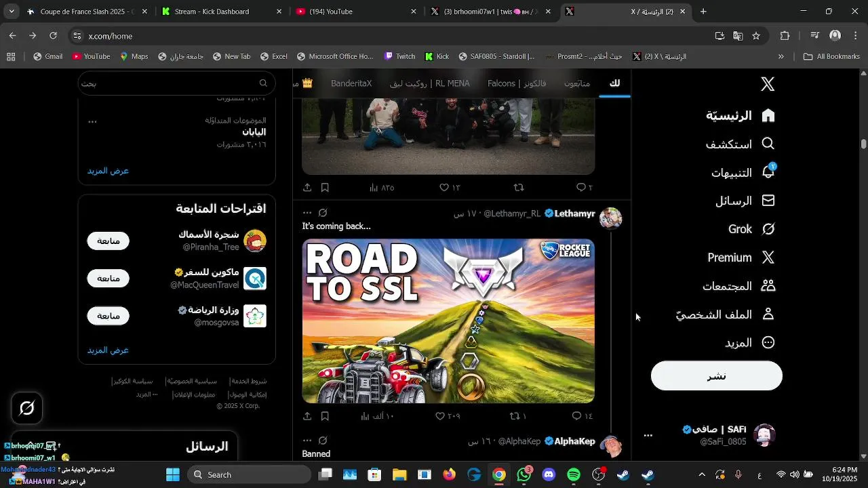Switch to the Following (متابعون) tab
The height and width of the screenshot is (488, 868).
[x=577, y=83]
